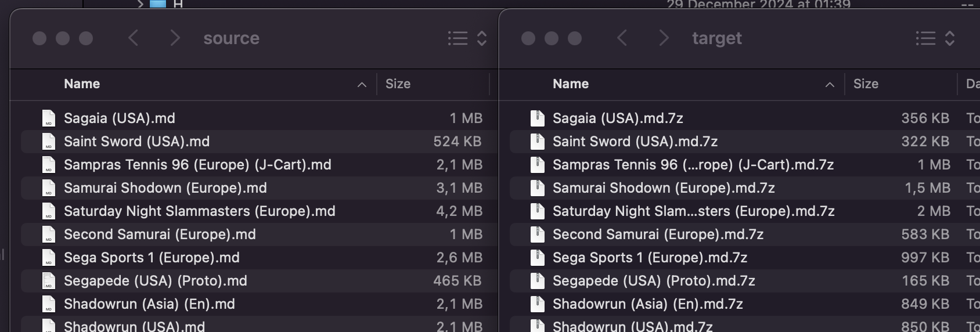Click the 356 KB size of Sagaia in target

(x=925, y=118)
